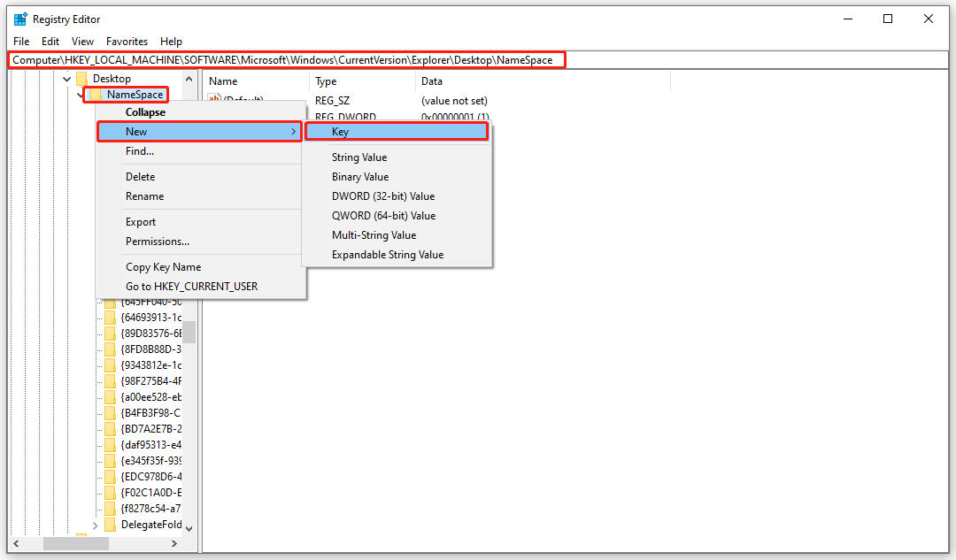
Task: Select Rename in the context menu
Action: (x=199, y=196)
